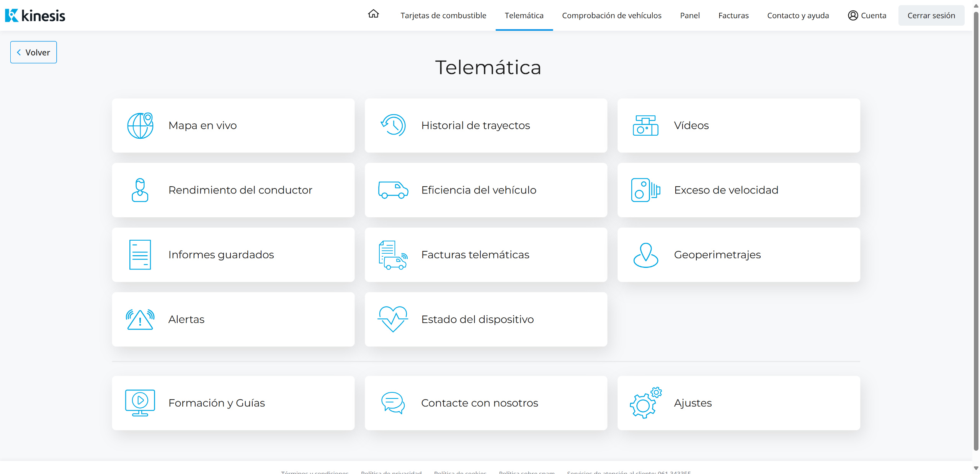The height and width of the screenshot is (474, 980).
Task: Open Eficiencia del vehículo van icon
Action: (393, 190)
